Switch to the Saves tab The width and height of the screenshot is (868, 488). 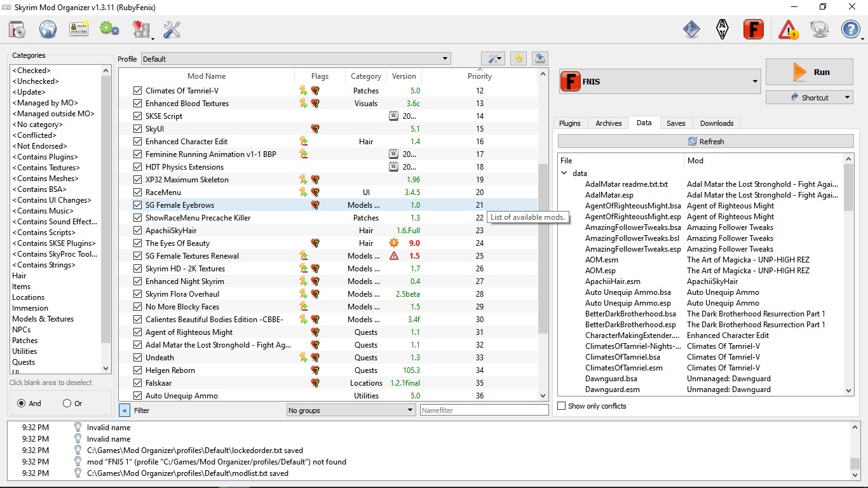tap(676, 123)
